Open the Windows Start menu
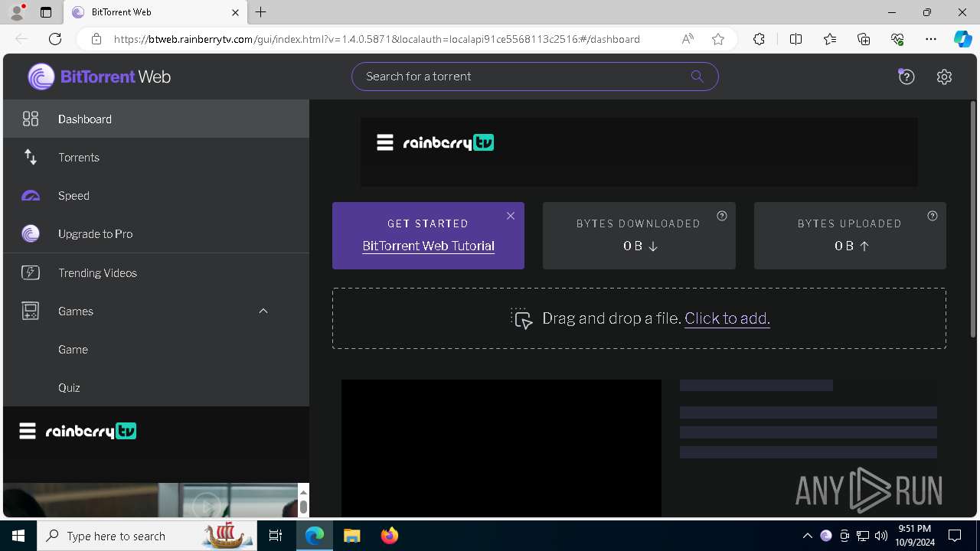Screen dimensions: 980x551 pos(18,536)
